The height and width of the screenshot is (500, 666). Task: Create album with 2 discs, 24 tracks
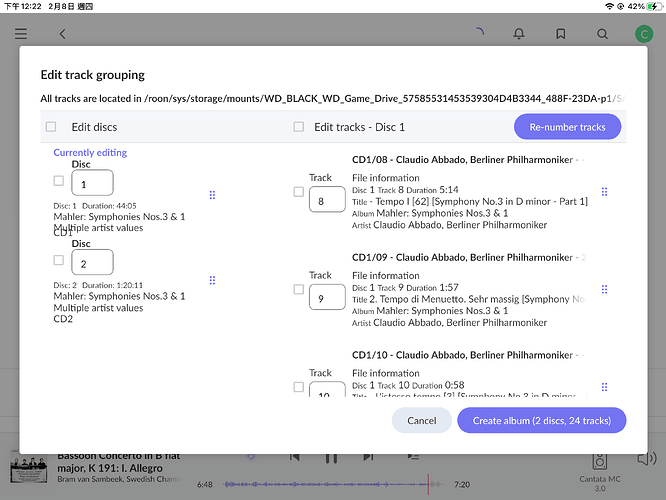click(x=542, y=420)
